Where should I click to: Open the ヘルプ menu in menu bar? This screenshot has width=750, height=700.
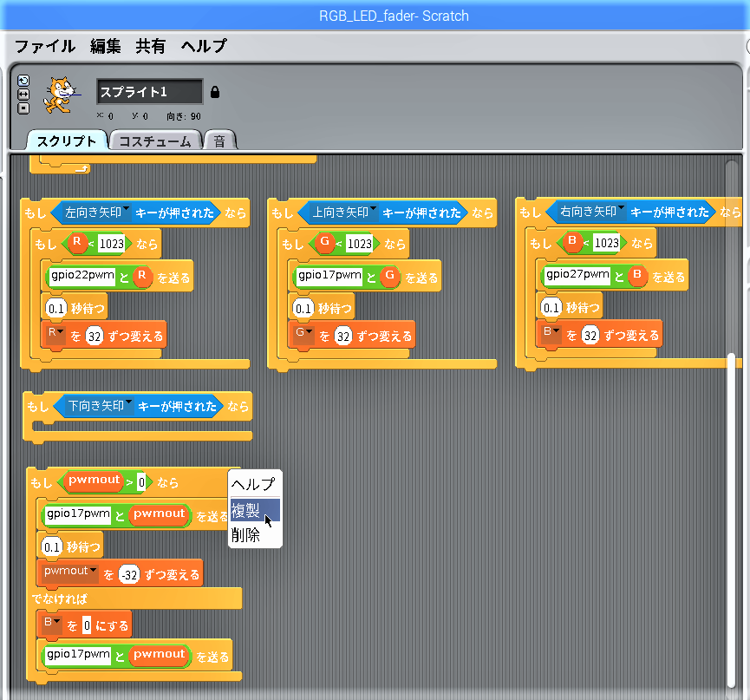coord(203,47)
